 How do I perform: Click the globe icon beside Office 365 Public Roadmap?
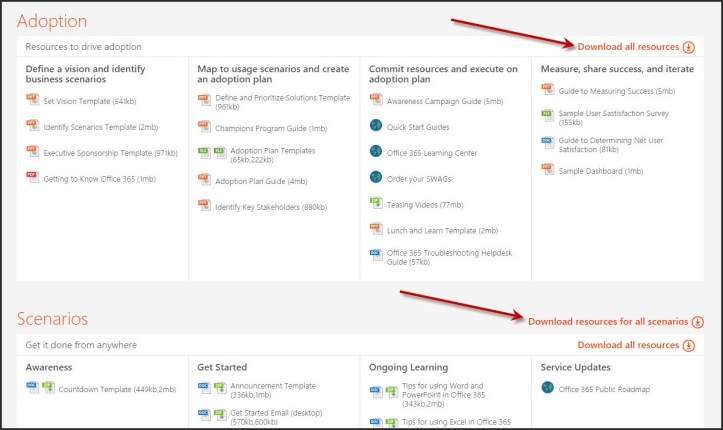click(547, 387)
